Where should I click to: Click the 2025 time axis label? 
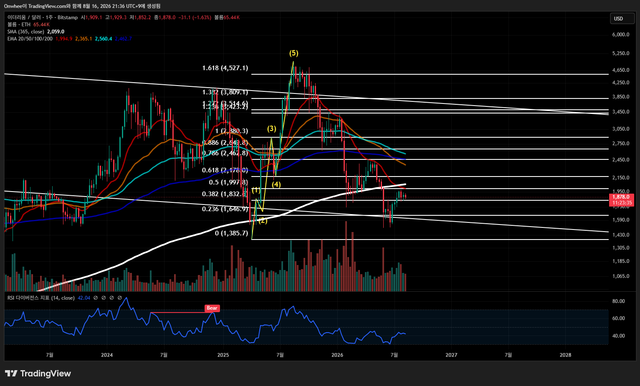point(223,355)
